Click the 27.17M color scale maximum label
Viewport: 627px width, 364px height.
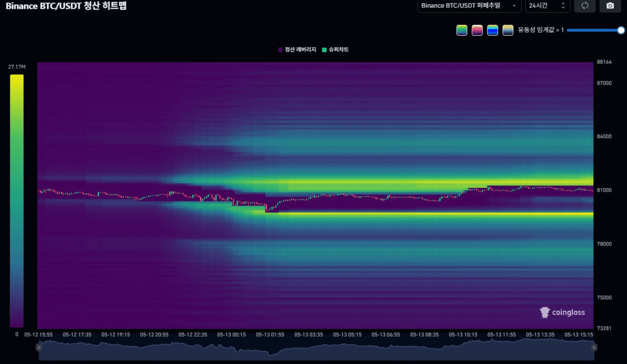17,67
